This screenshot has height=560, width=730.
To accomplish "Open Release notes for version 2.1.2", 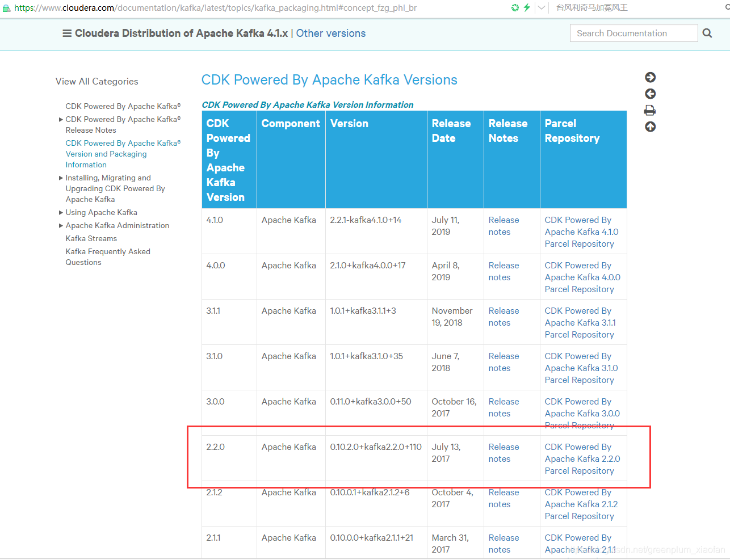I will pyautogui.click(x=504, y=498).
